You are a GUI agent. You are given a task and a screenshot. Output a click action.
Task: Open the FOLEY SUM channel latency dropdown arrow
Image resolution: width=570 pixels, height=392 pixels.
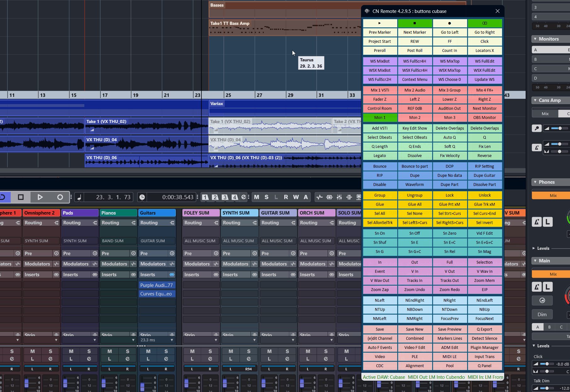216,340
